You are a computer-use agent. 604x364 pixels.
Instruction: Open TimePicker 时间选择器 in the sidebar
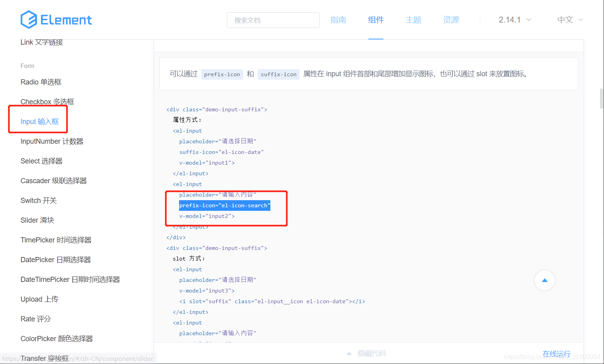click(56, 240)
